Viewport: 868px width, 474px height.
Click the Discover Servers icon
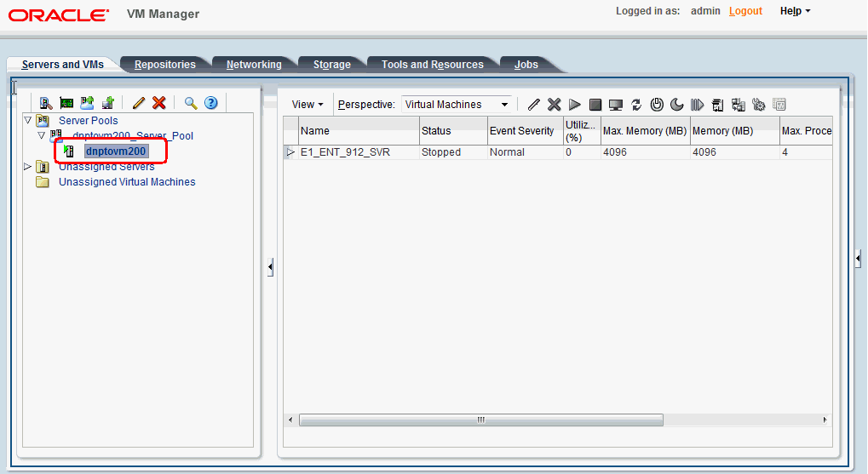click(x=46, y=103)
